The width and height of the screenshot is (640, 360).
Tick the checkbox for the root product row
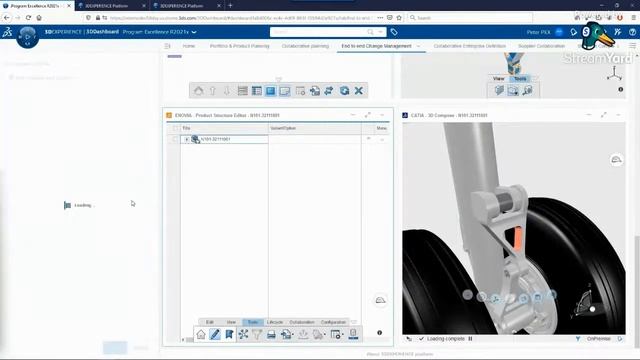pyautogui.click(x=175, y=139)
